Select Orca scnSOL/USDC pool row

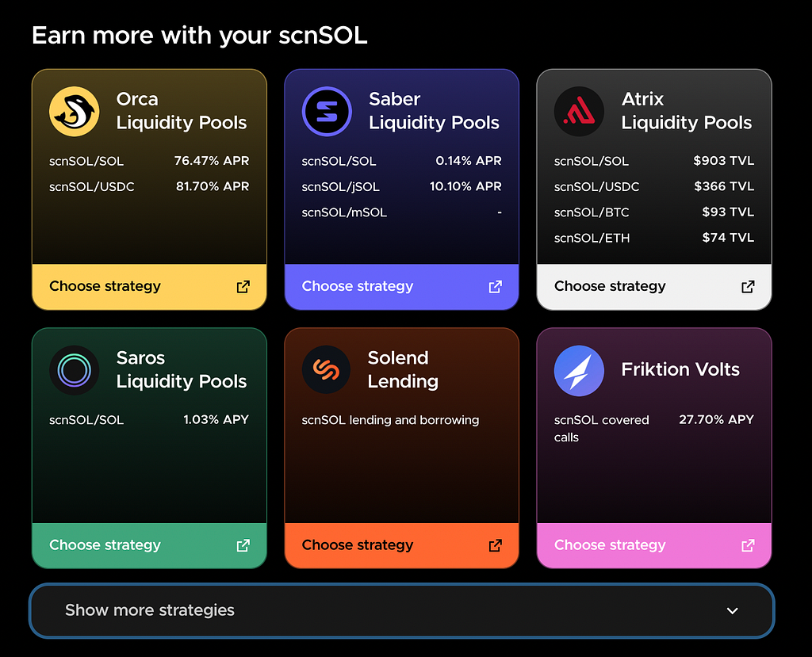[149, 186]
